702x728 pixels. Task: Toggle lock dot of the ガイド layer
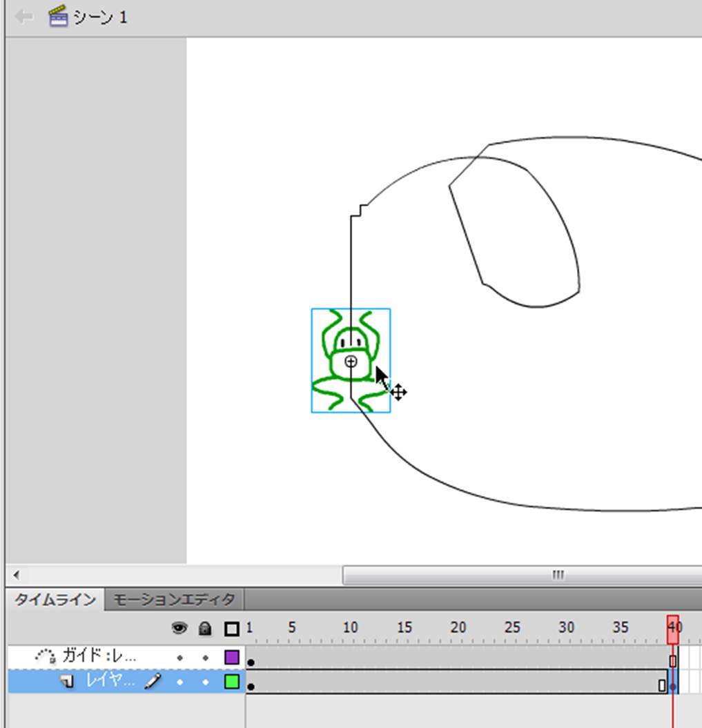coord(205,658)
